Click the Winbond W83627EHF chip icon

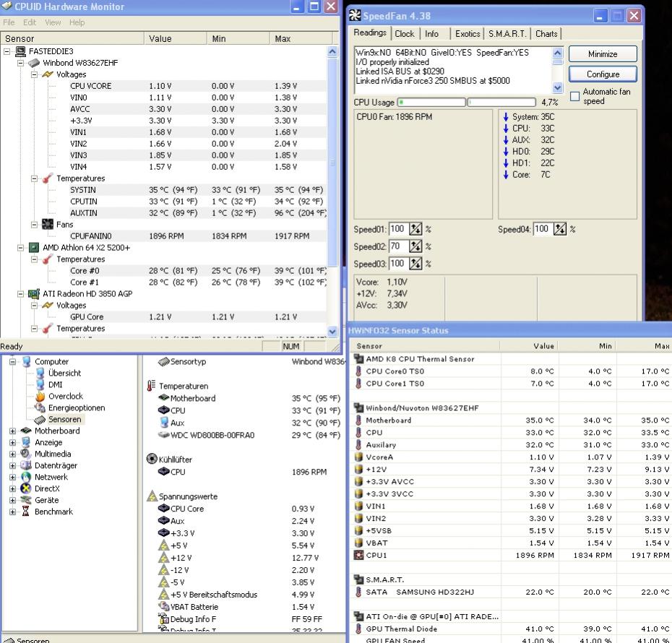pos(34,63)
